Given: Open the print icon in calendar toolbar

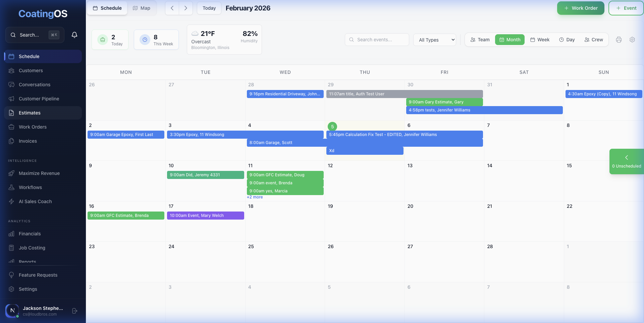Looking at the screenshot, I should pos(619,40).
